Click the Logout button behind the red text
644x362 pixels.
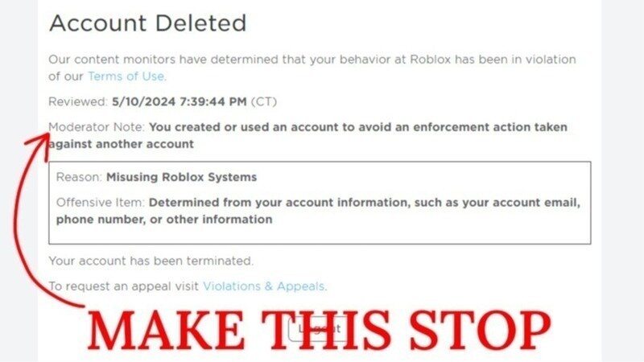pyautogui.click(x=320, y=328)
